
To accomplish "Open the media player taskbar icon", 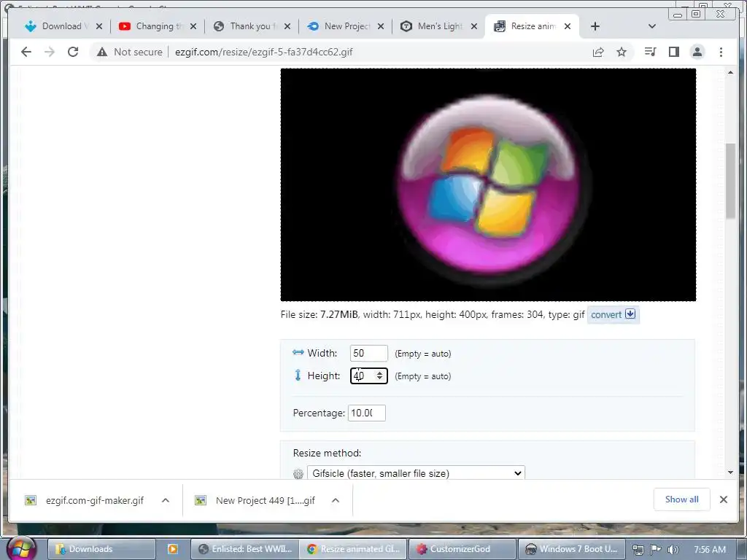I will click(x=173, y=549).
